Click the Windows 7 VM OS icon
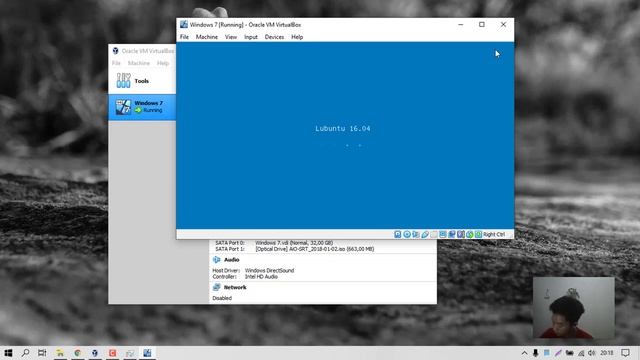Screen dimensions: 640x360 (x=123, y=107)
